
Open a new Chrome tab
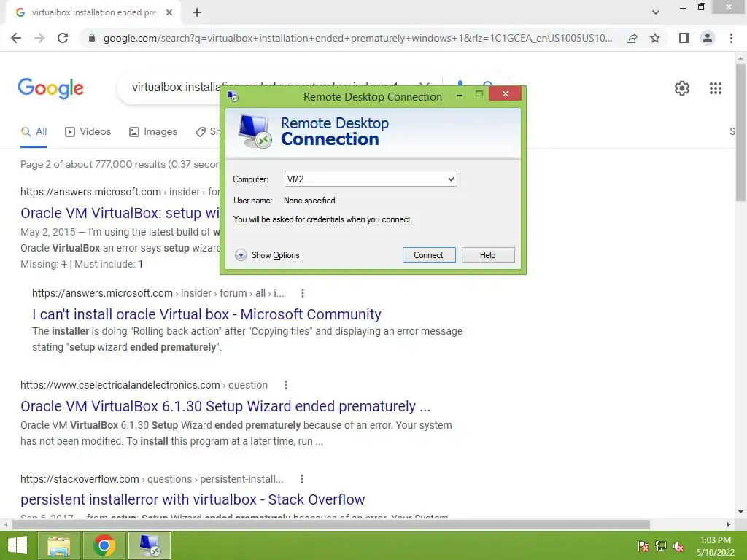197,12
